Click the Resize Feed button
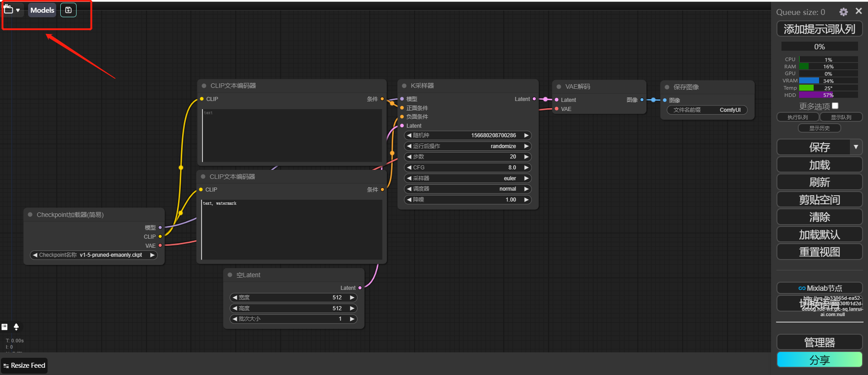 (24, 365)
